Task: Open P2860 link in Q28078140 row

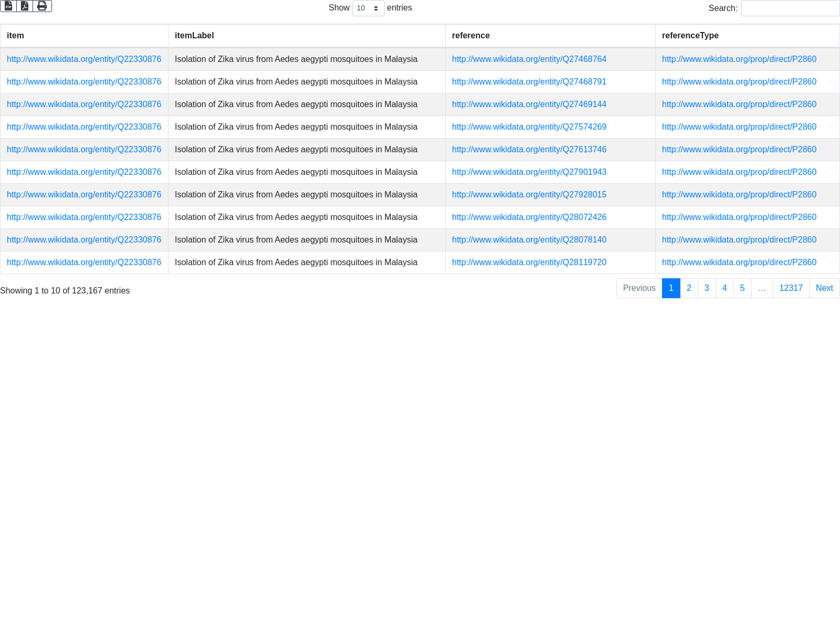Action: [739, 240]
